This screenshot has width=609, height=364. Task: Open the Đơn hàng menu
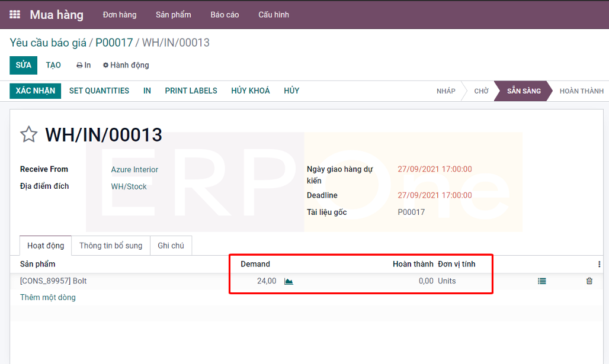(120, 15)
